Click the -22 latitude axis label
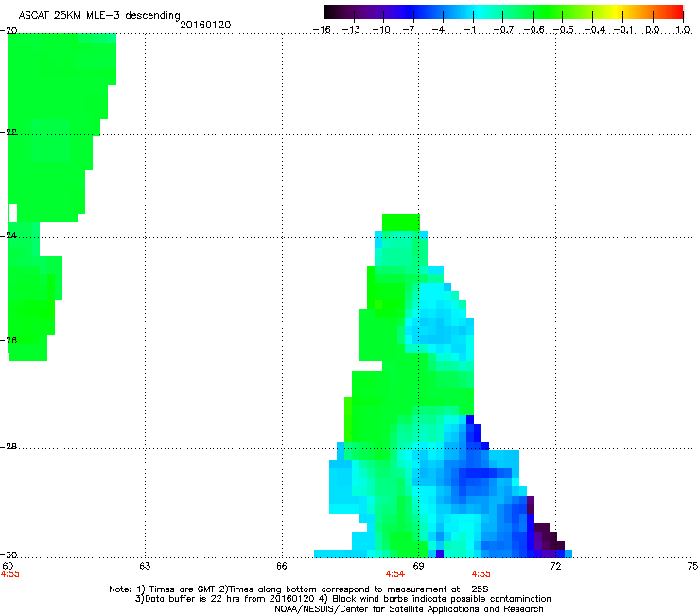 point(9,132)
